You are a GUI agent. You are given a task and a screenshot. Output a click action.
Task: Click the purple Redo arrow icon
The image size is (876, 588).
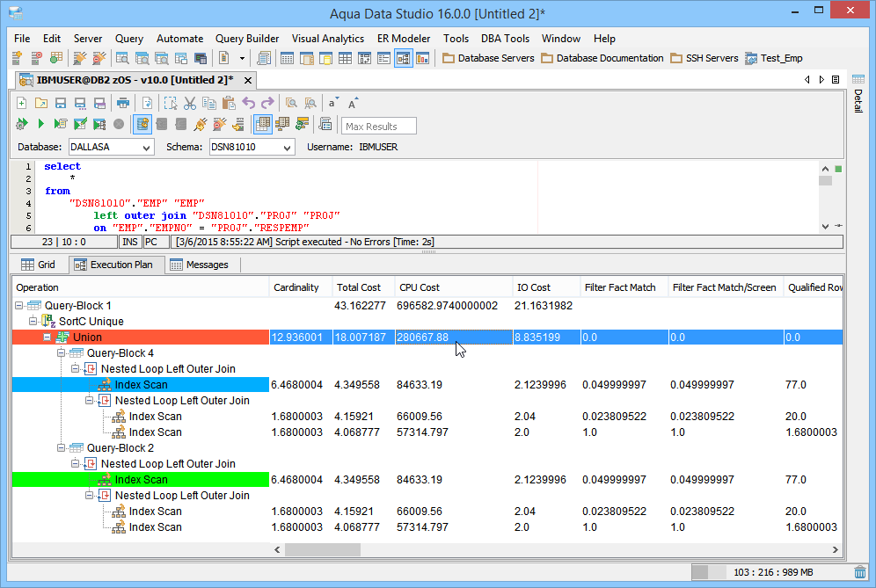tap(267, 103)
